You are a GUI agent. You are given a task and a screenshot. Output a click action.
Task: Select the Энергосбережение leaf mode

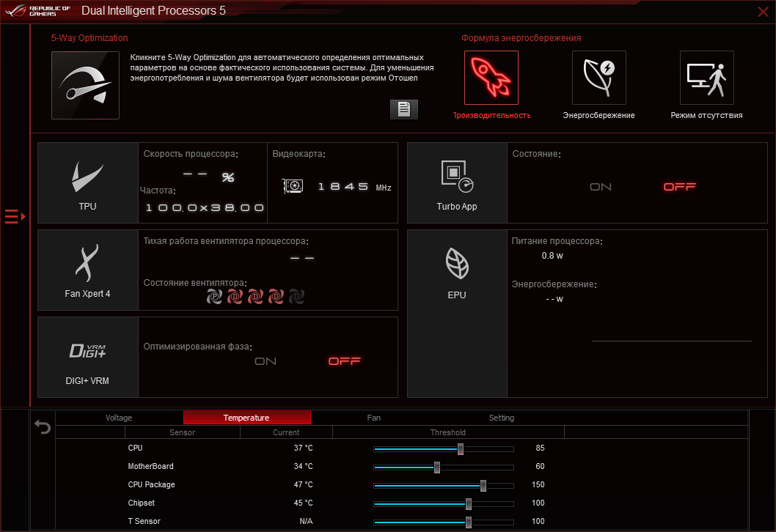(599, 78)
